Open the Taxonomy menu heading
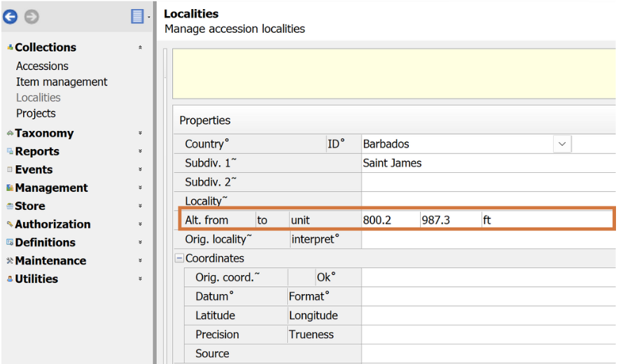Image resolution: width=623 pixels, height=364 pixels. (44, 133)
